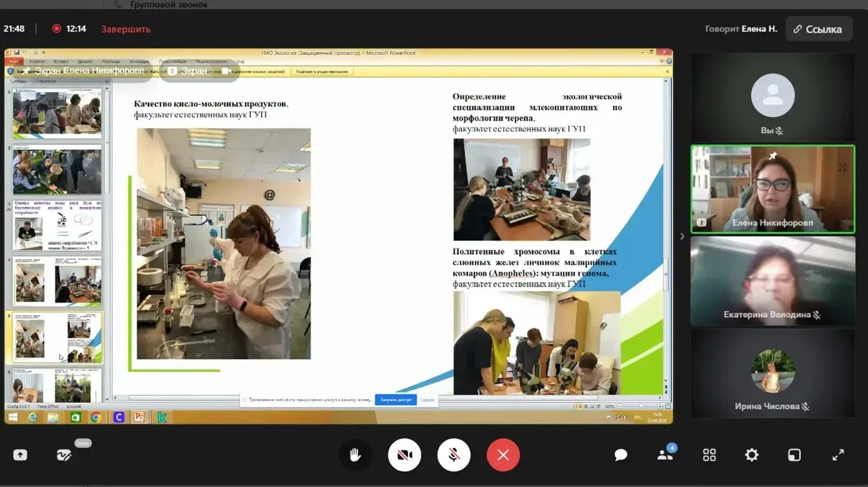
Task: Switch to grid layout view
Action: 709,455
